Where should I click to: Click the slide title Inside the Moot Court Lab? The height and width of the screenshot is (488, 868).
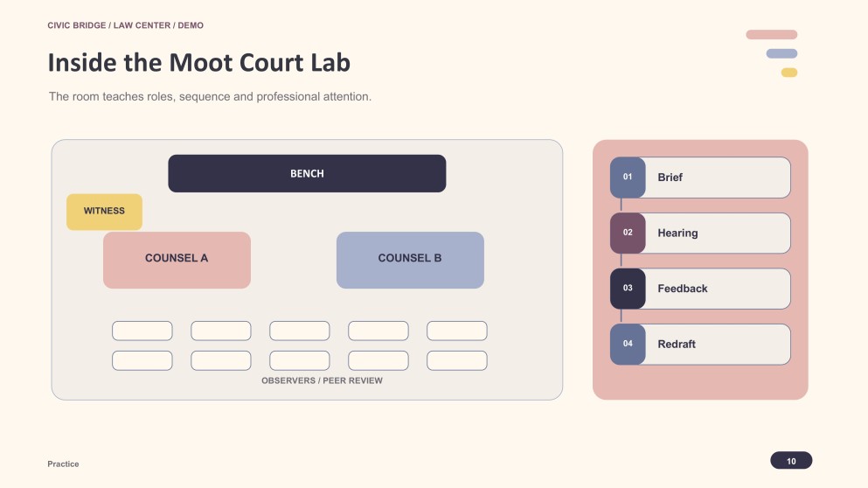click(198, 62)
